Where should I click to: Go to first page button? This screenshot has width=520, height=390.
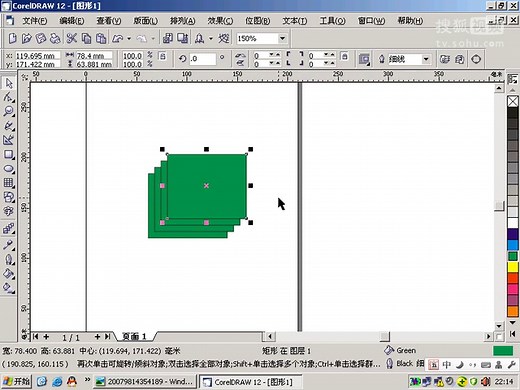[x=35, y=337]
